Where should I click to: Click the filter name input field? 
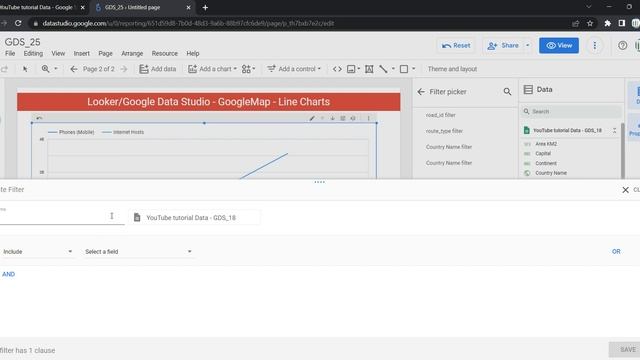tap(61, 217)
